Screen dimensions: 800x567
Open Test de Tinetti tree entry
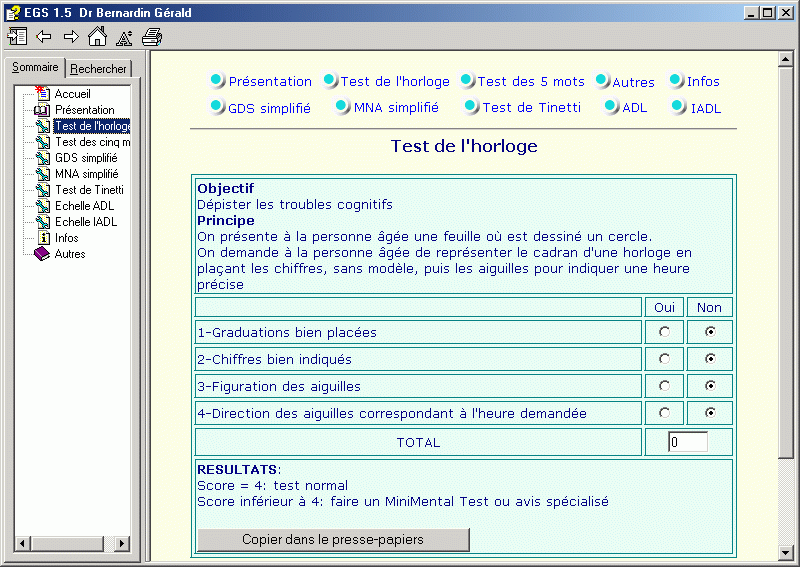click(89, 190)
